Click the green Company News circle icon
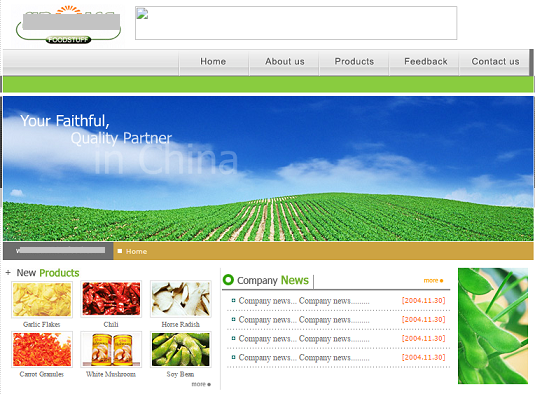Screen dimensions: 535x394 [228, 280]
